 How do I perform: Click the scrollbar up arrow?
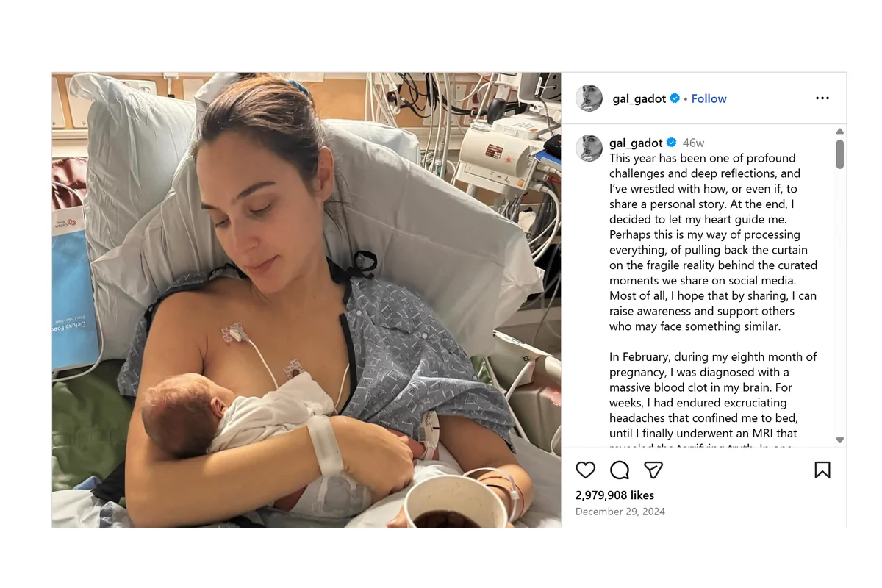840,132
